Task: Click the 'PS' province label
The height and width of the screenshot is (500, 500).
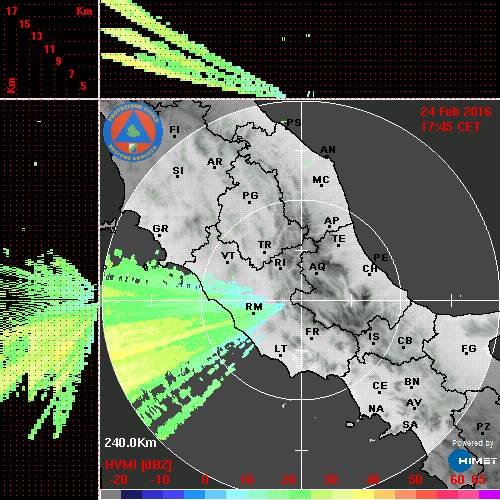Action: point(294,123)
